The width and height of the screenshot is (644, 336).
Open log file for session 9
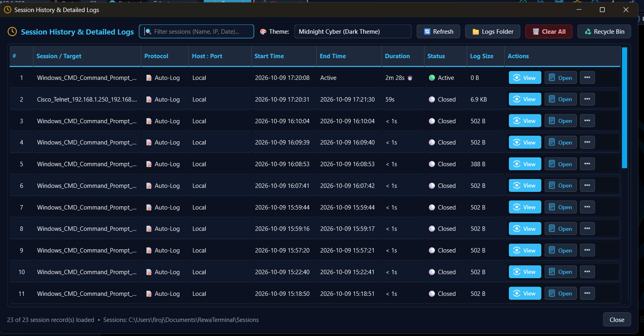(x=561, y=250)
